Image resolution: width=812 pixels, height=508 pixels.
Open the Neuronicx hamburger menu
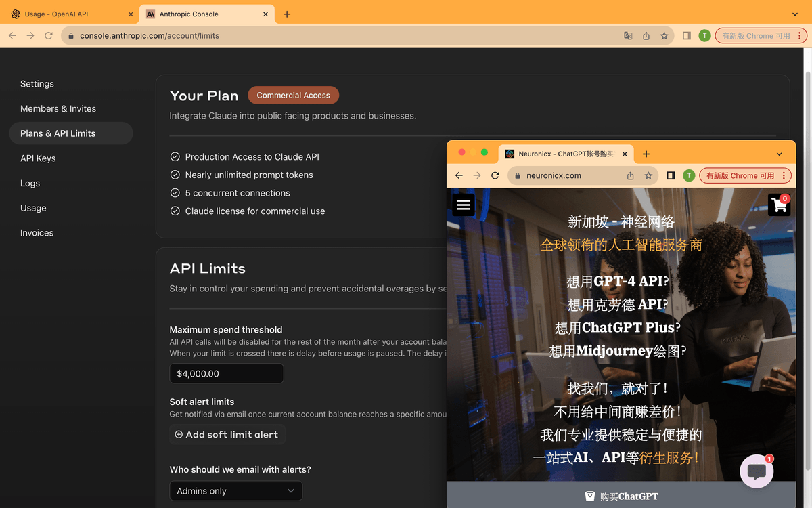click(x=464, y=205)
